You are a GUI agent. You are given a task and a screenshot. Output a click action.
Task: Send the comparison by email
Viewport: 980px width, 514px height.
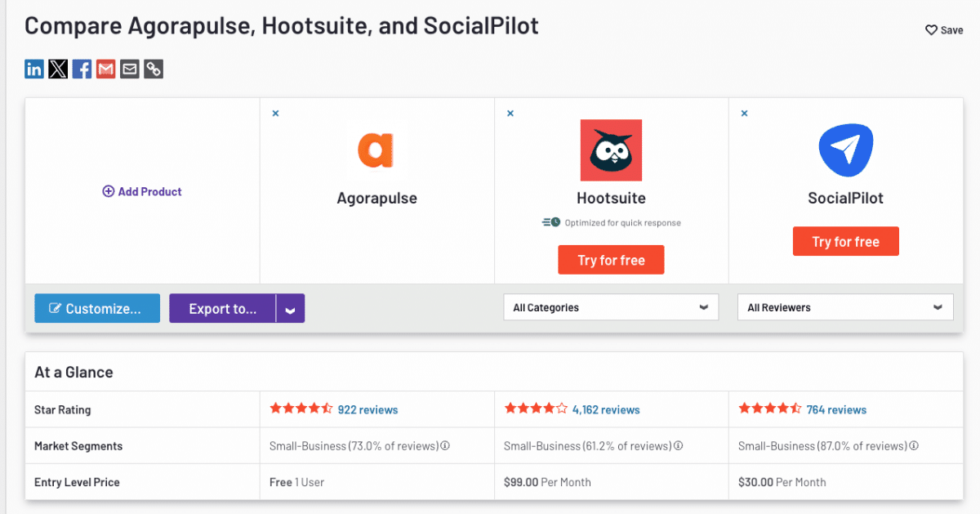pyautogui.click(x=128, y=69)
